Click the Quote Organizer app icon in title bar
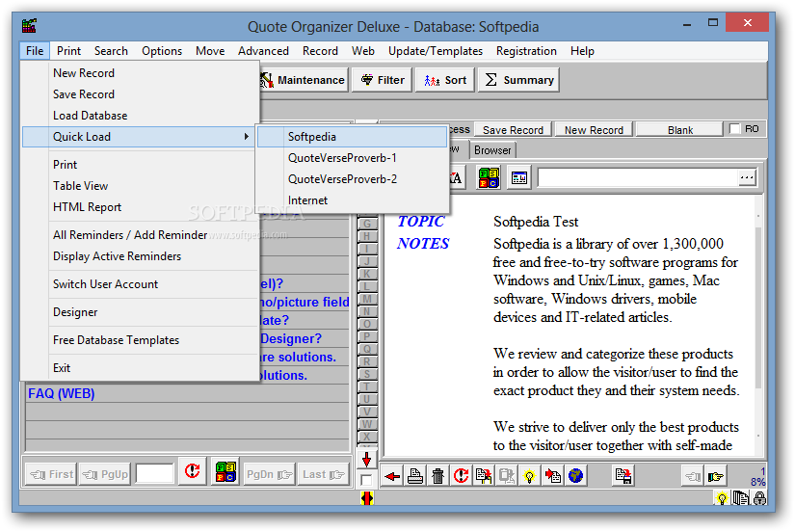This screenshot has width=795, height=532. (x=30, y=25)
